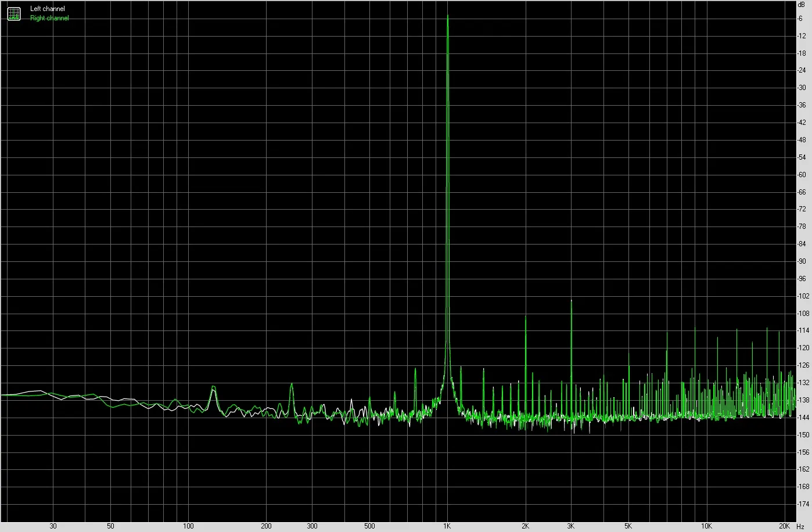Click the "20K" frequency axis label

click(784, 526)
